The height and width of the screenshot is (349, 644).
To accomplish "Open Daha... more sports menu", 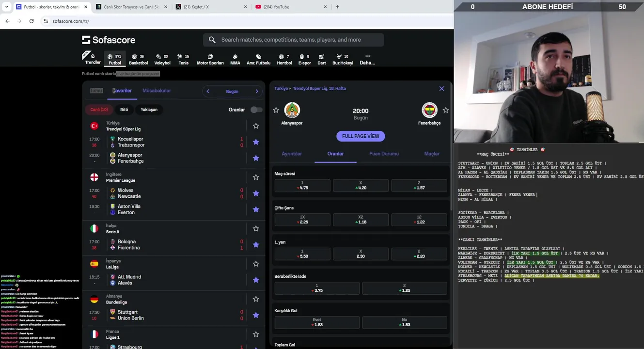I will [x=367, y=59].
